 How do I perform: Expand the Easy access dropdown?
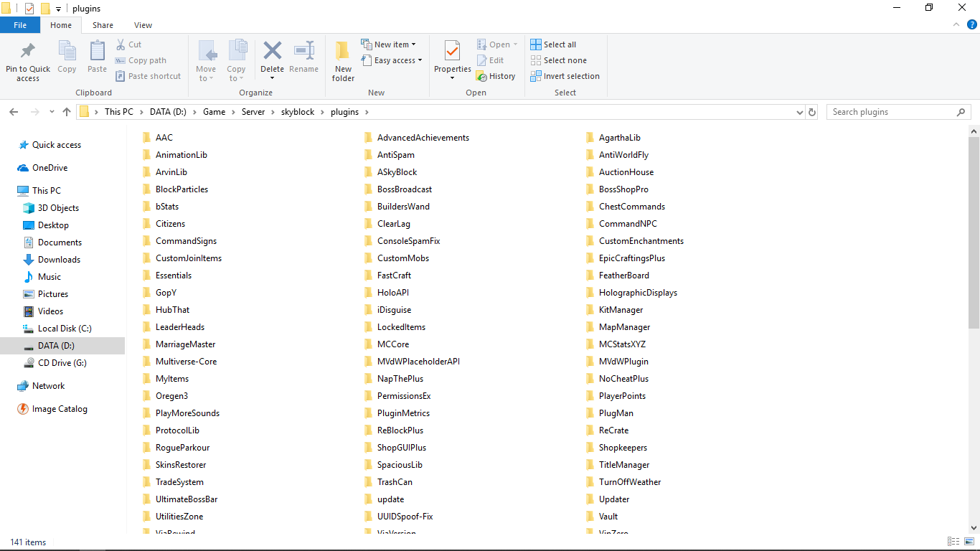click(x=397, y=60)
